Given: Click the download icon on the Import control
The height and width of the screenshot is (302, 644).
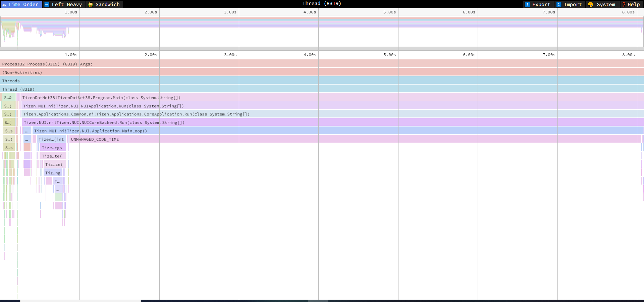Looking at the screenshot, I should [x=558, y=4].
